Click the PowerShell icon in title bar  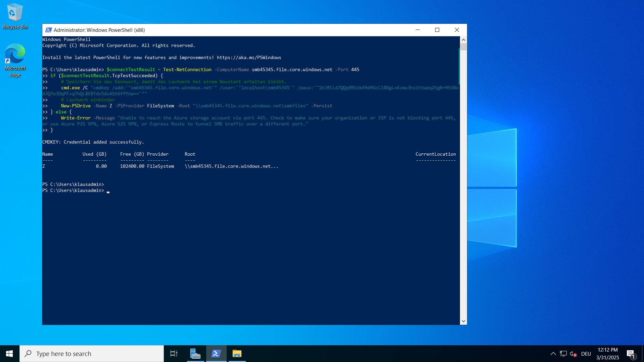48,30
